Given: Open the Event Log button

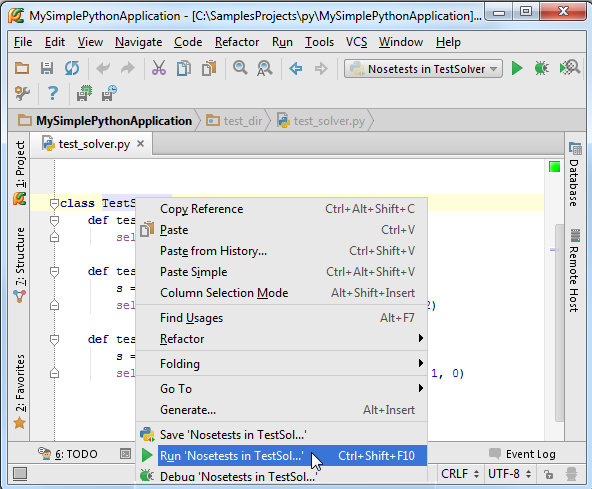Looking at the screenshot, I should [522, 454].
